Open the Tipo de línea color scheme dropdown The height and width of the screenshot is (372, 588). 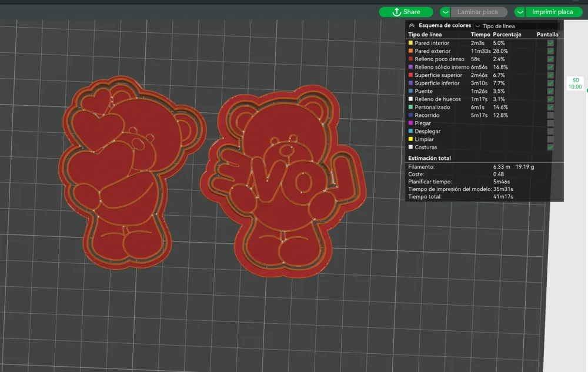(516, 26)
